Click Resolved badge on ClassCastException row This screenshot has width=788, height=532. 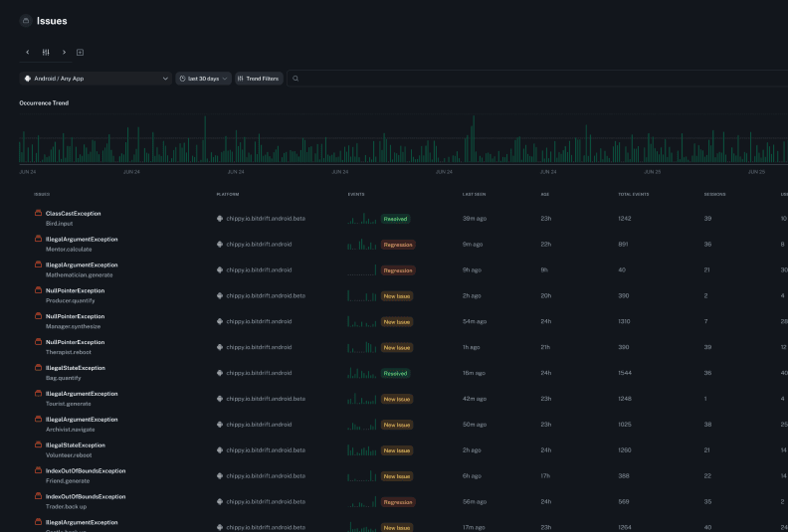tap(395, 219)
